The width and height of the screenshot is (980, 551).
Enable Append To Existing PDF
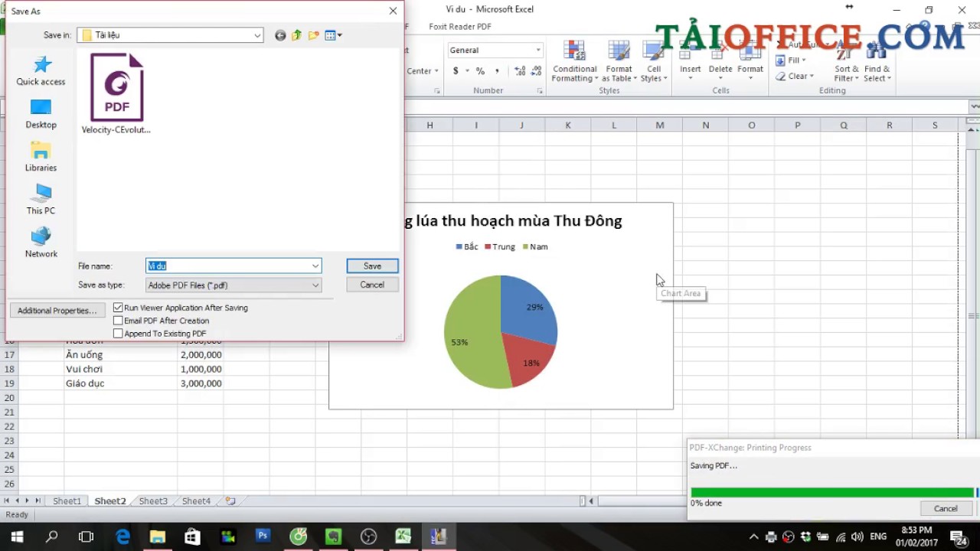click(118, 334)
